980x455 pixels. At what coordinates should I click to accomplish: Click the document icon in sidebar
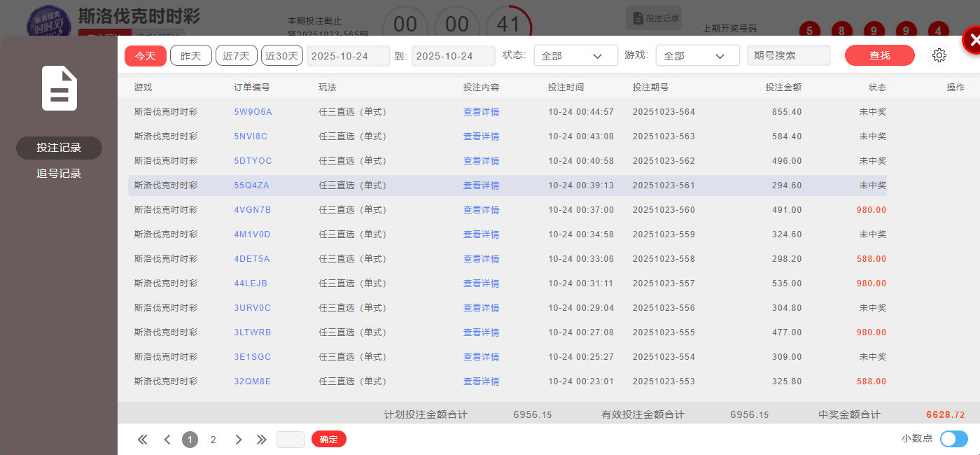[x=59, y=88]
